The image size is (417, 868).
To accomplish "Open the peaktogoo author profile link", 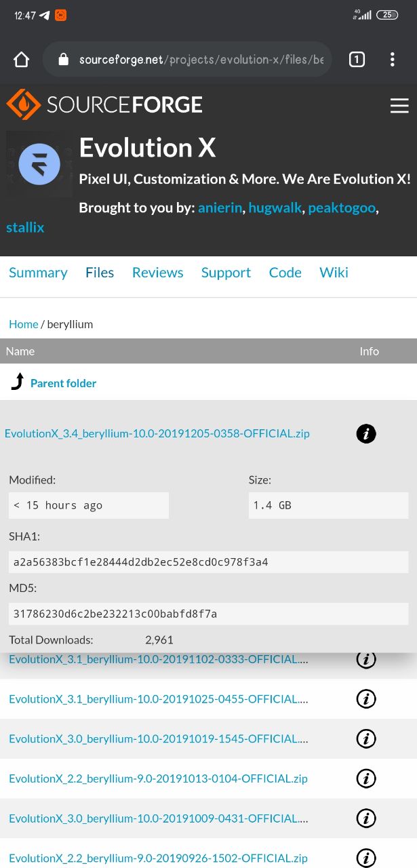I will [342, 208].
